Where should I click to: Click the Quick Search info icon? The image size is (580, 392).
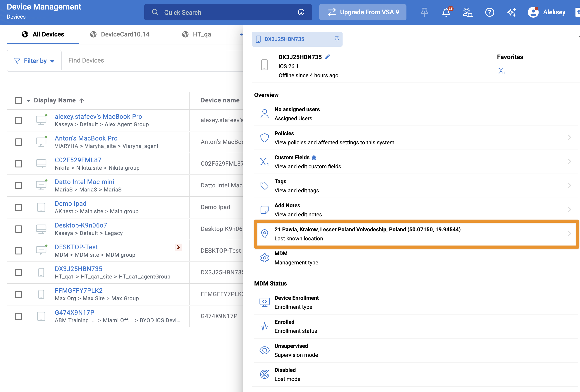(x=301, y=12)
